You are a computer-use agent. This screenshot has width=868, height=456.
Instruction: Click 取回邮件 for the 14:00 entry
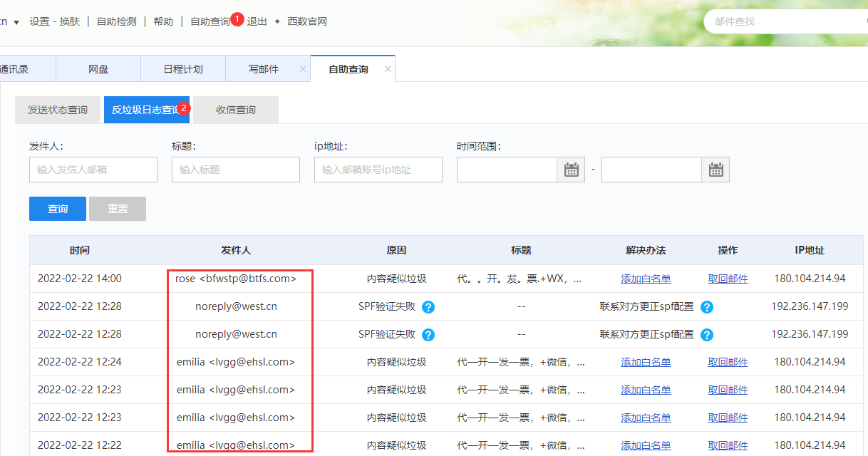728,279
